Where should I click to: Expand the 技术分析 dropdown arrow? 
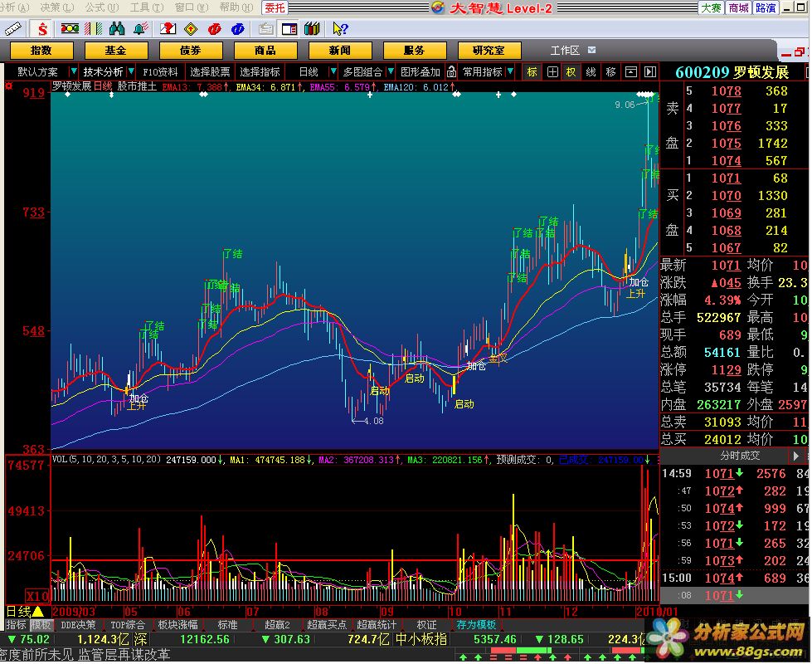coord(131,71)
